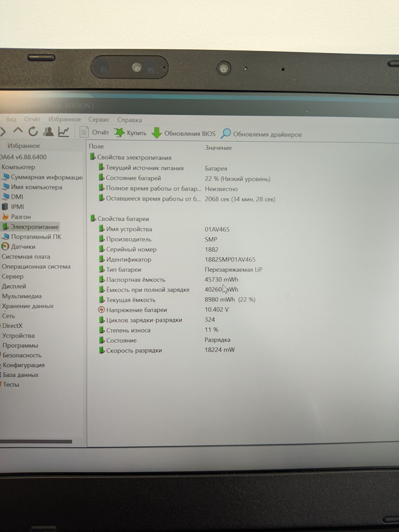Click the Свойства батареи group icon
The width and height of the screenshot is (399, 532).
pos(93,218)
